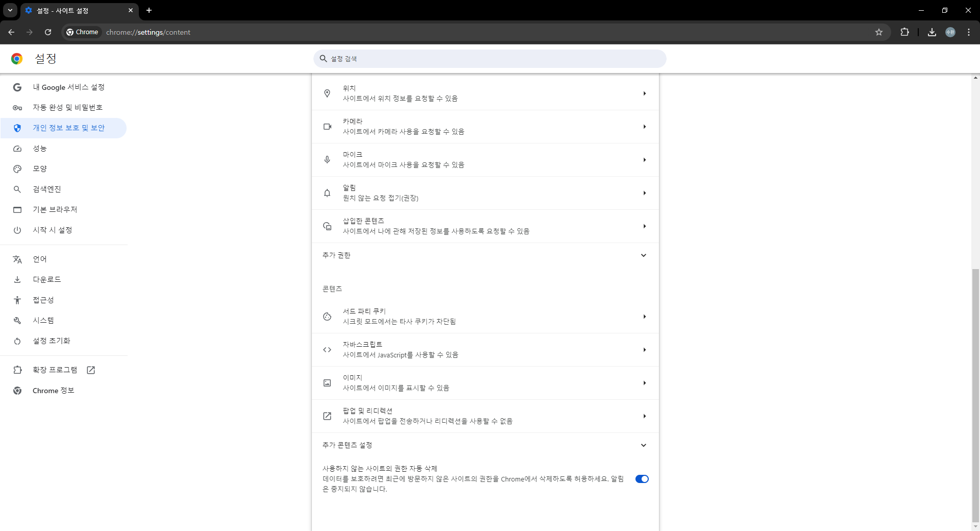Click the profile avatar icon

(950, 32)
